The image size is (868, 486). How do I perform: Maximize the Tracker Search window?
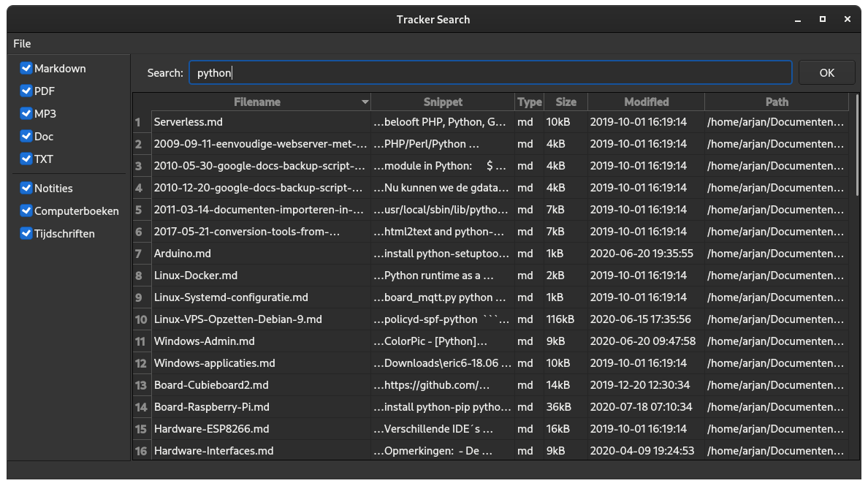tap(823, 20)
